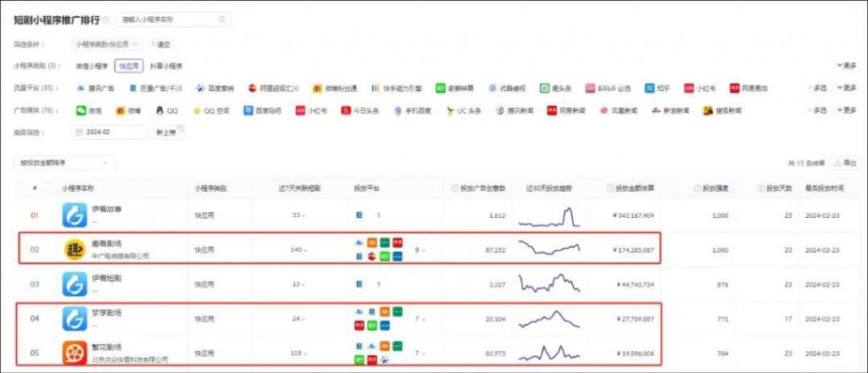The height and width of the screenshot is (373, 868).
Task: Select the 知乎 blue icon platform
Action: [x=649, y=88]
